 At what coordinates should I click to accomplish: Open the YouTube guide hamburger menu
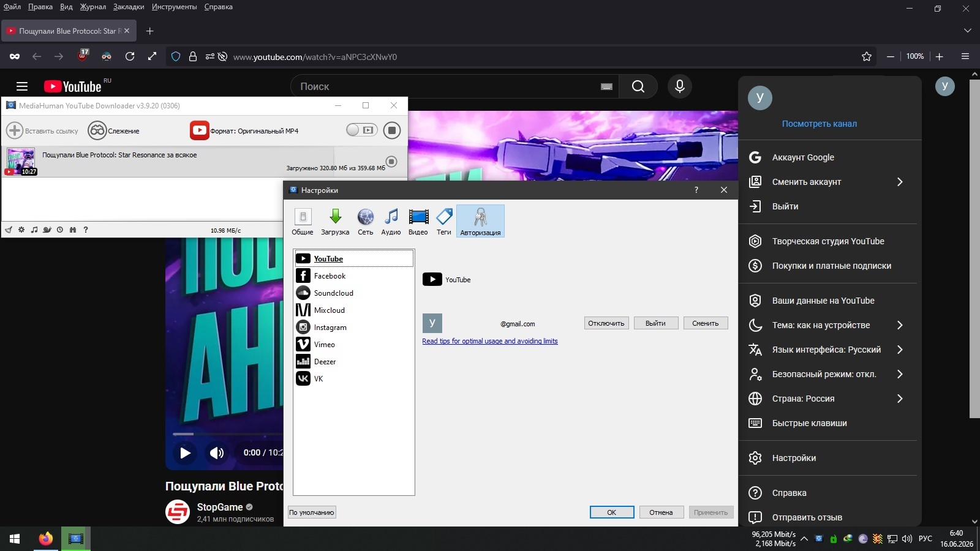22,86
